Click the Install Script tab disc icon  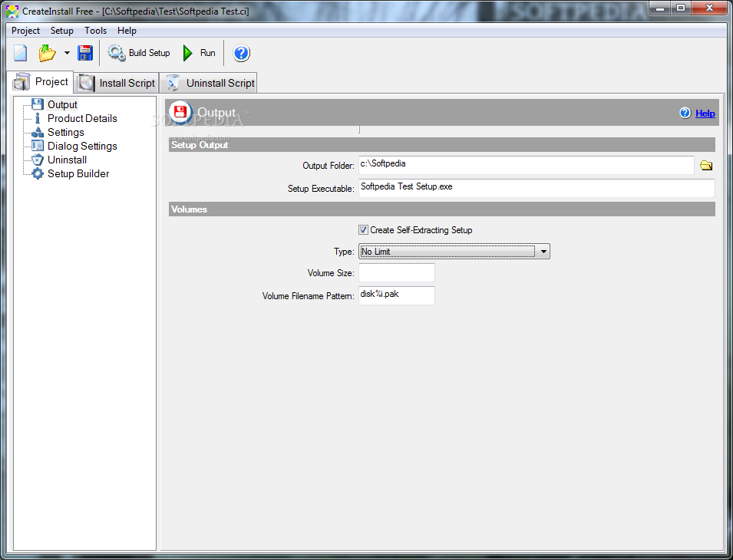click(86, 83)
